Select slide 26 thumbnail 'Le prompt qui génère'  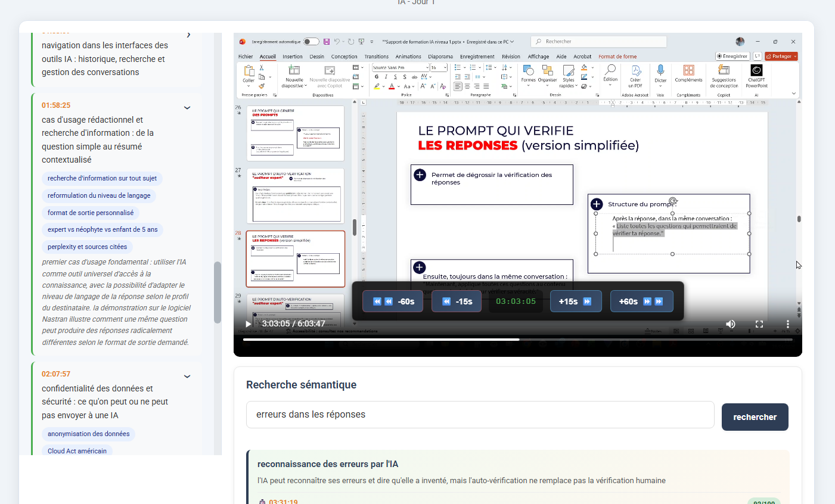[x=296, y=133]
